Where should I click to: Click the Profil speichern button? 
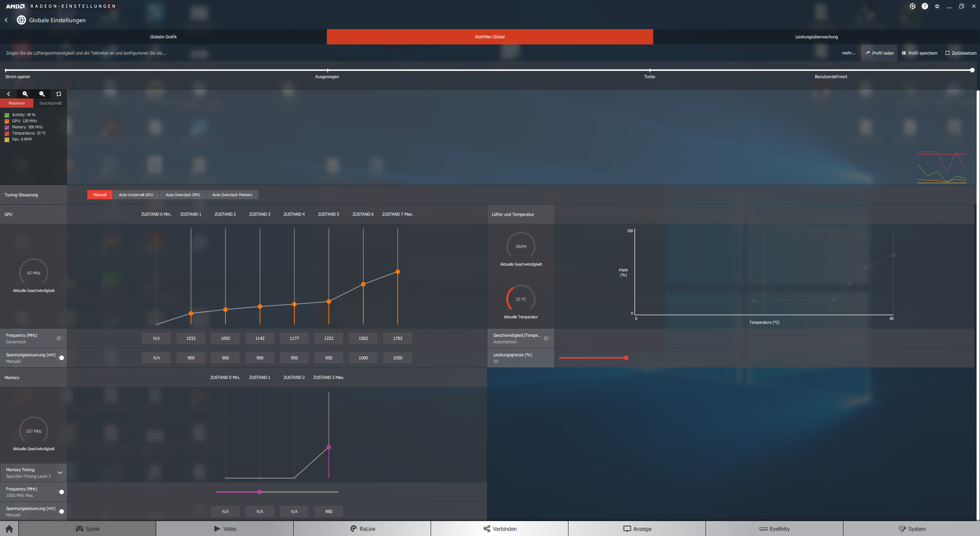[x=920, y=53]
